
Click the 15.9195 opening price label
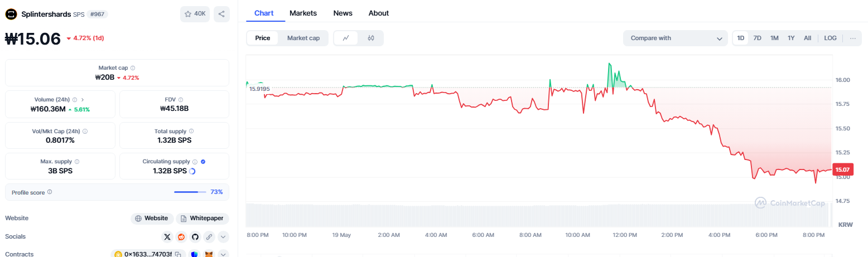(x=259, y=89)
